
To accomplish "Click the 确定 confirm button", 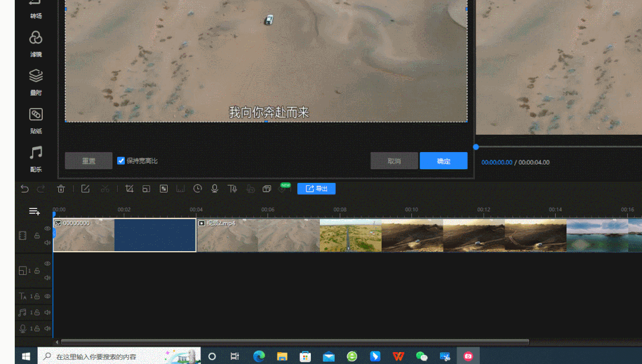I will pos(443,160).
